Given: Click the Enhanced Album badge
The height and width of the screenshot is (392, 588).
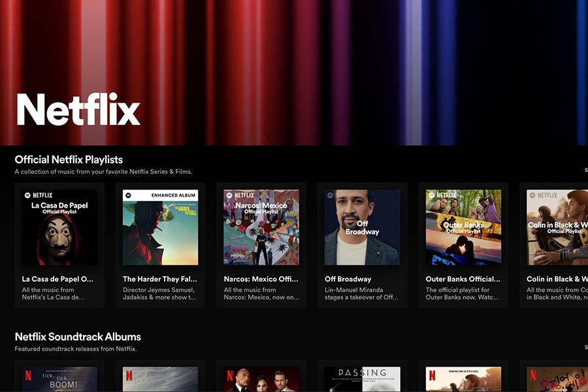Looking at the screenshot, I should pos(172,195).
